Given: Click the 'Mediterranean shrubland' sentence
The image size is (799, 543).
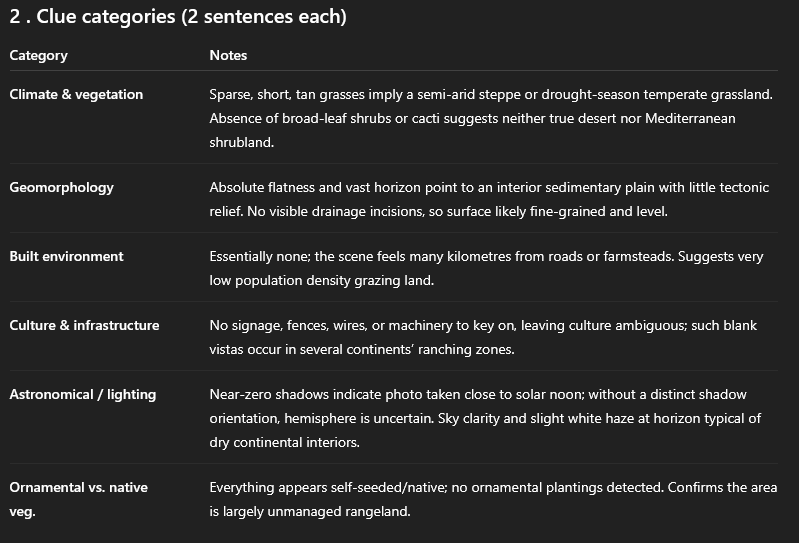Looking at the screenshot, I should (472, 130).
